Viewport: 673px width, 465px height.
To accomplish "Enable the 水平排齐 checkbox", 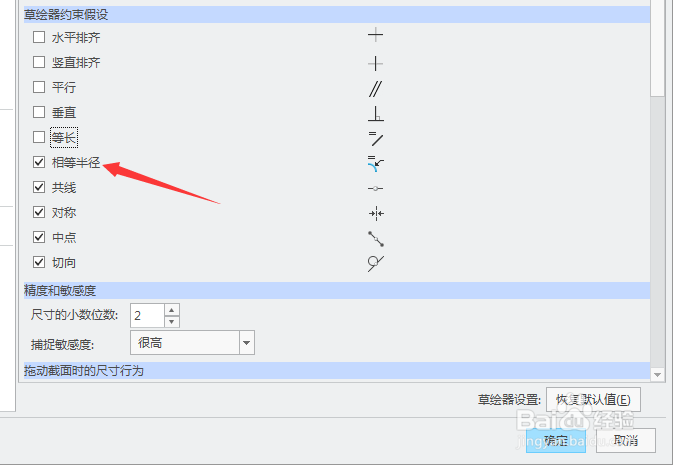I will (39, 37).
